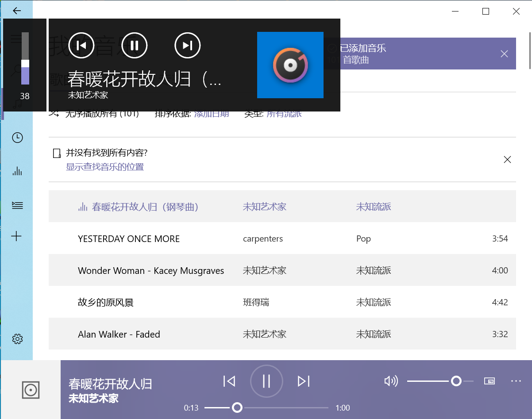Viewport: 532px width, 419px height.
Task: Open more options ellipsis in player bar
Action: tap(516, 381)
